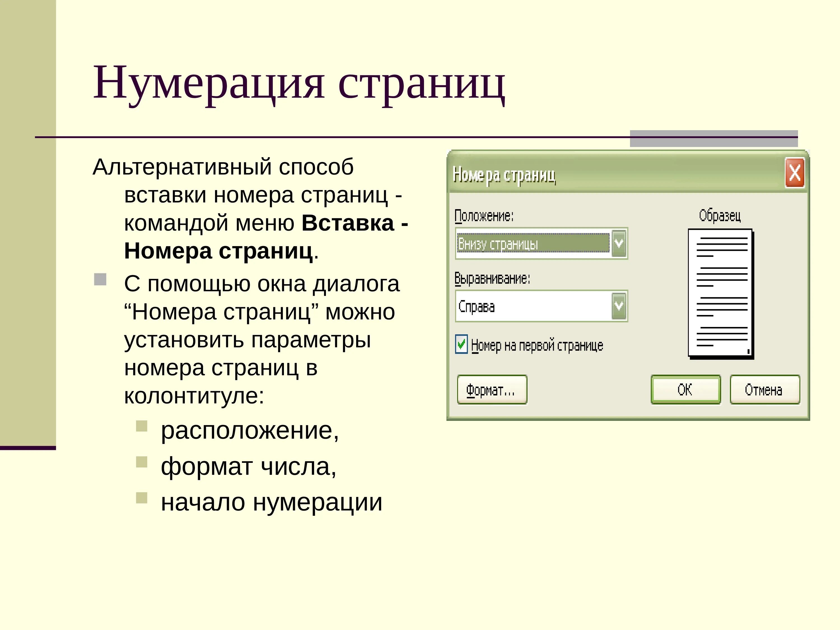Toggle the Номер на первой странице checkbox
Image resolution: width=840 pixels, height=630 pixels.
tap(461, 345)
